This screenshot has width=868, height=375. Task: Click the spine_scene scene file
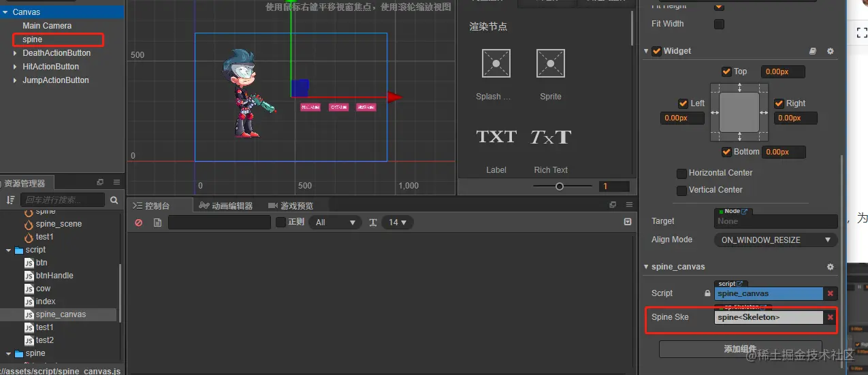coord(59,224)
